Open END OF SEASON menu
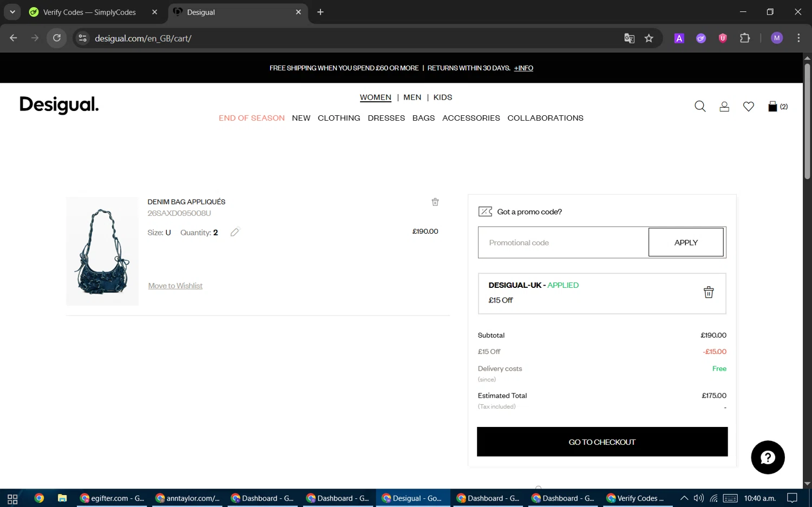The height and width of the screenshot is (507, 812). tap(252, 118)
